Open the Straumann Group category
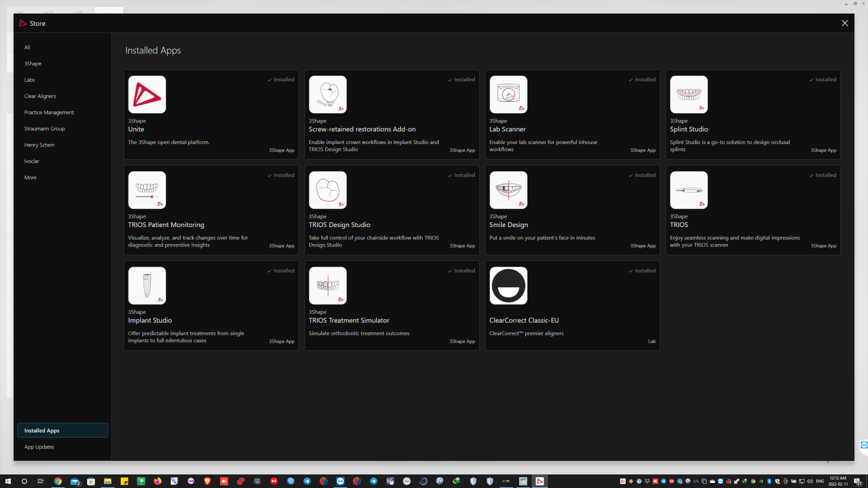This screenshot has width=868, height=488. click(45, 129)
